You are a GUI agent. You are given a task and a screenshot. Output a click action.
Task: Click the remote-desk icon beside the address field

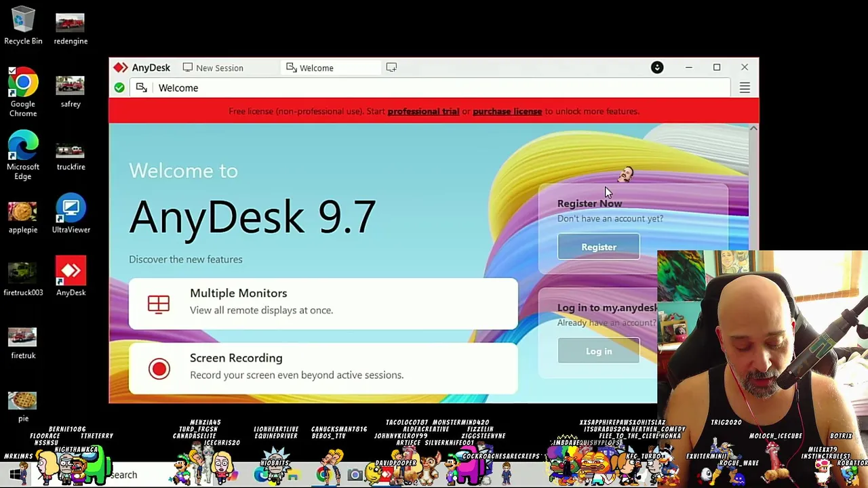click(141, 87)
